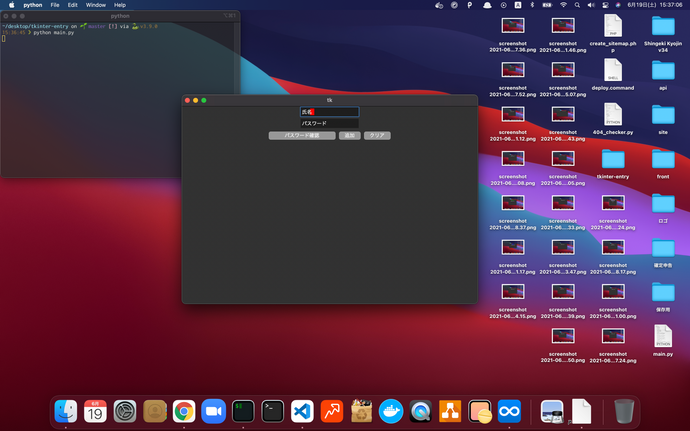Open the blue infinity app in the dock

(x=509, y=411)
